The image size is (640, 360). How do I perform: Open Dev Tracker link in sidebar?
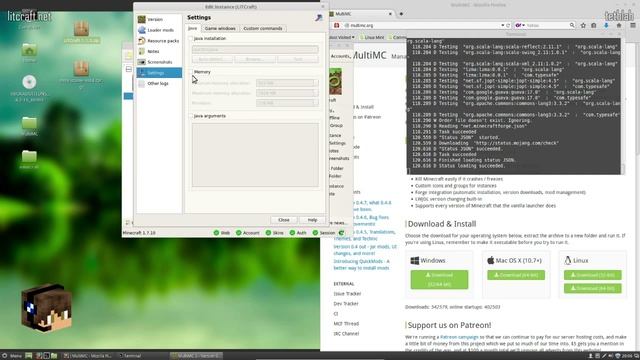tap(346, 304)
